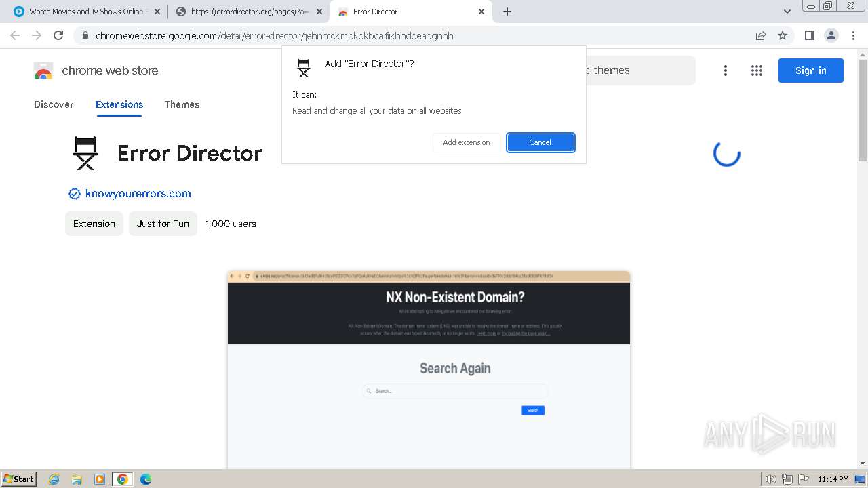The height and width of the screenshot is (488, 868).
Task: Toggle the browser side panel
Action: [809, 36]
